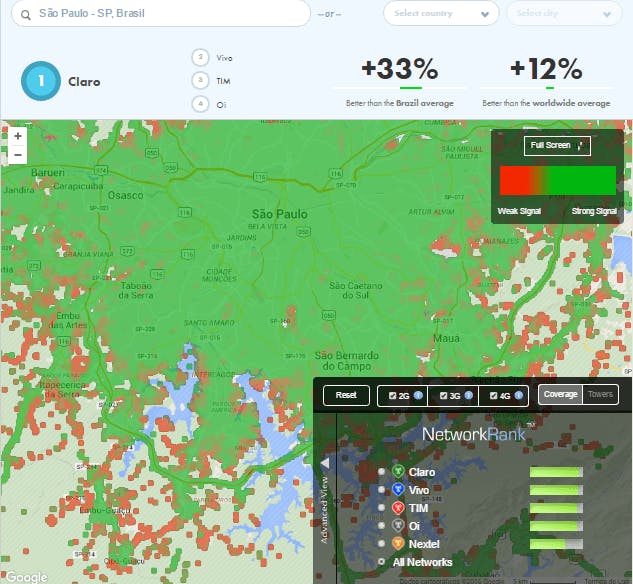Click the search magnifier icon
The image size is (633, 584).
(26, 15)
